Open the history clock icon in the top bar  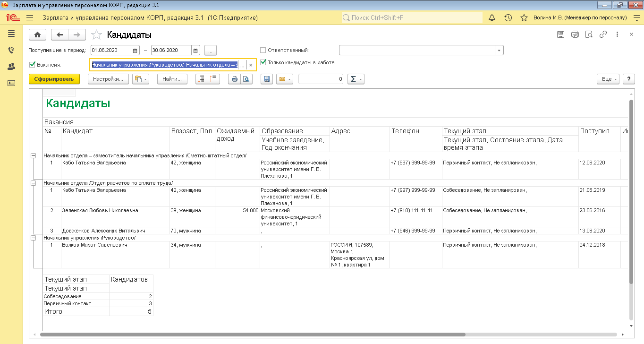click(x=508, y=17)
